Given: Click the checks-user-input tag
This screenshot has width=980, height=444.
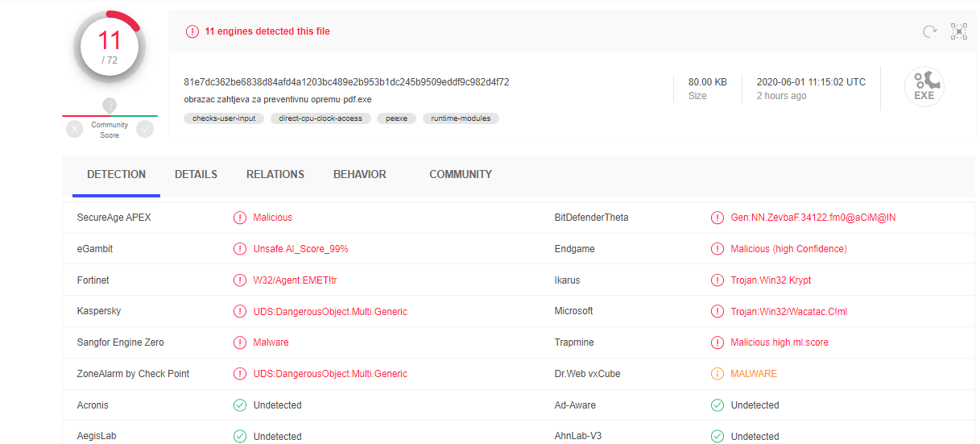Looking at the screenshot, I should click(x=224, y=118).
